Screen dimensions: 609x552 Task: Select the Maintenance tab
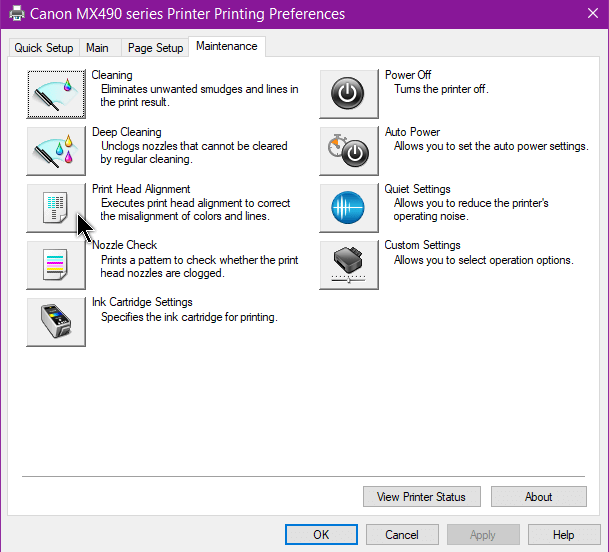coord(227,46)
